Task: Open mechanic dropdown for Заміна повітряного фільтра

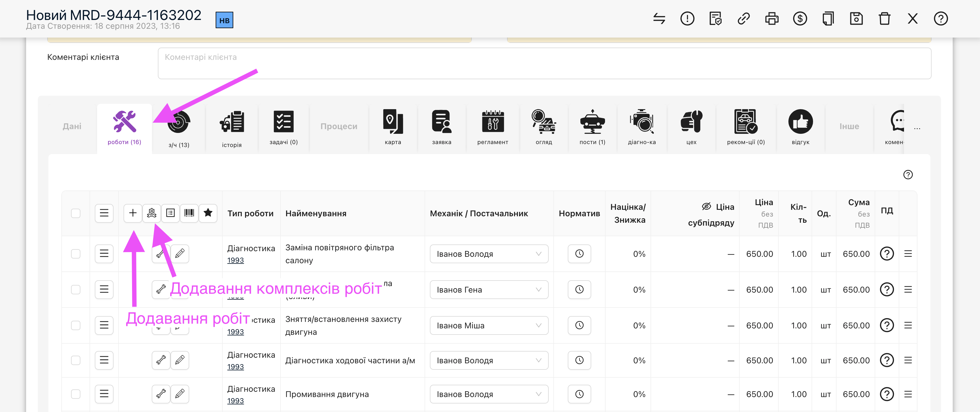Action: (x=489, y=254)
